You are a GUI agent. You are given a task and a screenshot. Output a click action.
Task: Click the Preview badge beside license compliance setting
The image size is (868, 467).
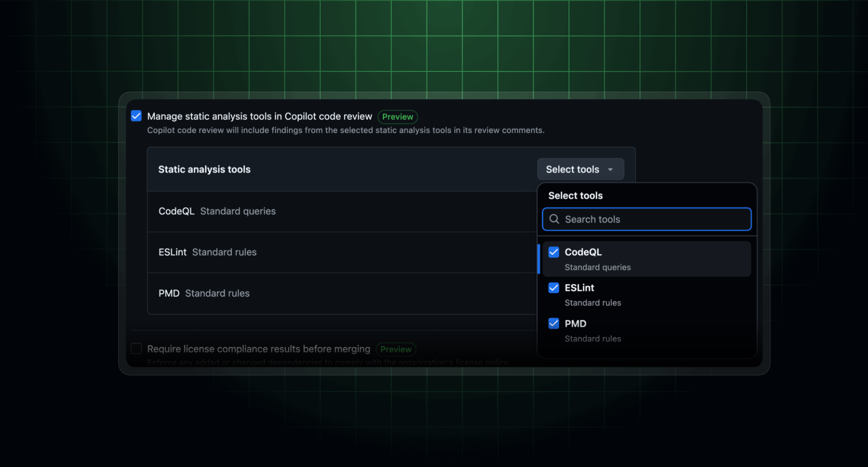point(395,349)
